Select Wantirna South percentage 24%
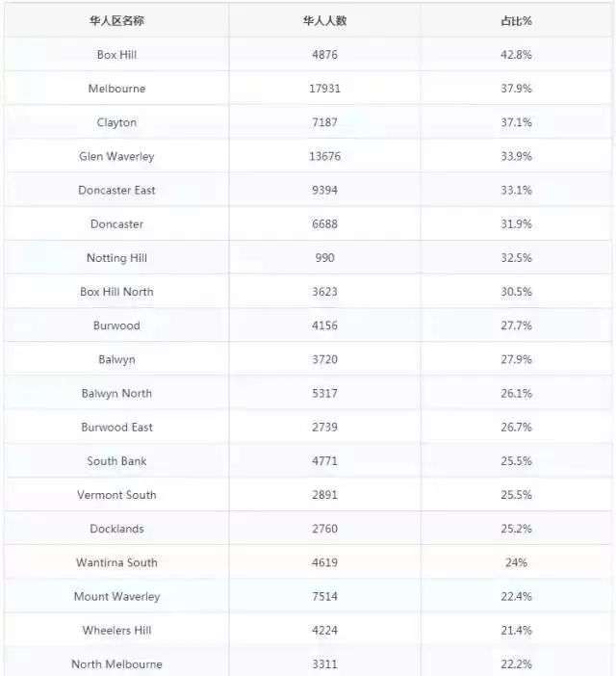Viewport: 616px width, 676px height. [516, 562]
